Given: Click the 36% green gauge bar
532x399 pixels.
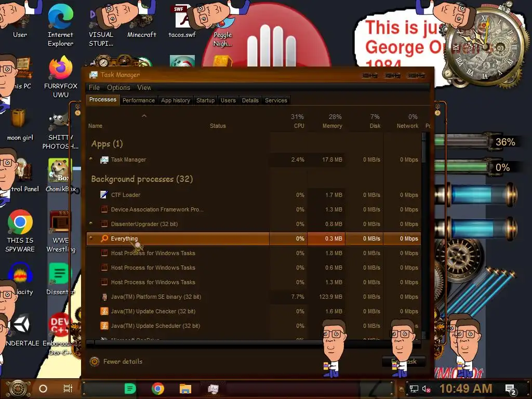Looking at the screenshot, I should click(462, 141).
